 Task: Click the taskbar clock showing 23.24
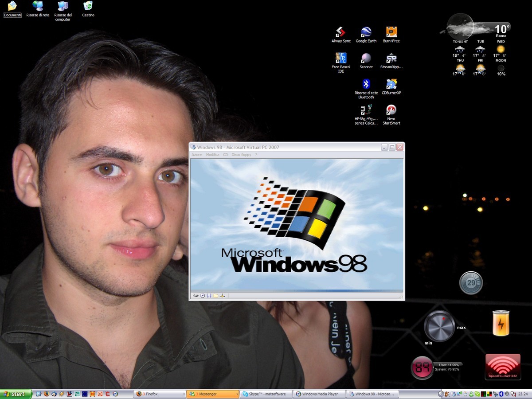click(523, 394)
